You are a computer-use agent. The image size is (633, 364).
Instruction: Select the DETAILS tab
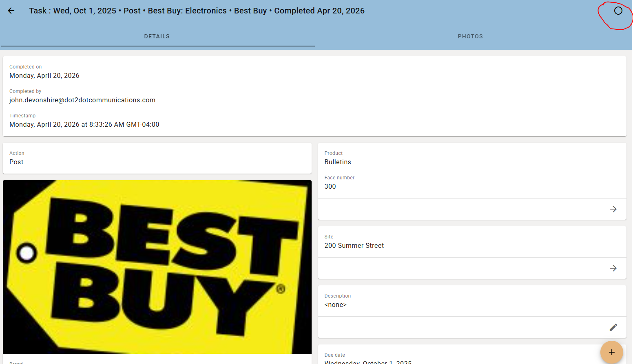tap(157, 36)
